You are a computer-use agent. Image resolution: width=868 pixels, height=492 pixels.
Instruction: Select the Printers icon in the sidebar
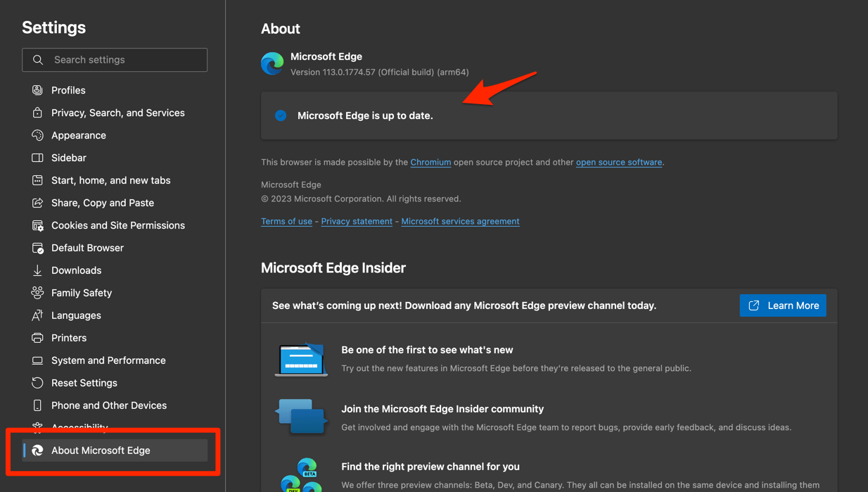click(x=37, y=337)
